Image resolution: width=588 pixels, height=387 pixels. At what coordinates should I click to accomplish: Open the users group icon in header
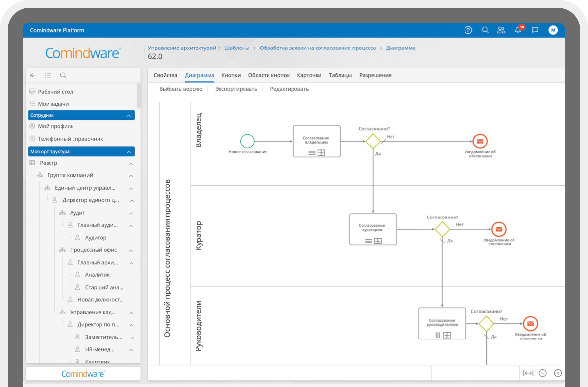click(501, 30)
